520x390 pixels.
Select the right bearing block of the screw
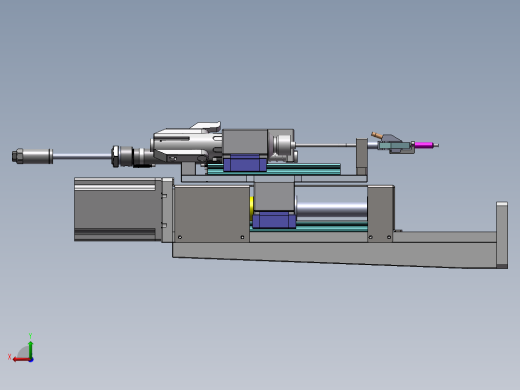click(x=381, y=213)
